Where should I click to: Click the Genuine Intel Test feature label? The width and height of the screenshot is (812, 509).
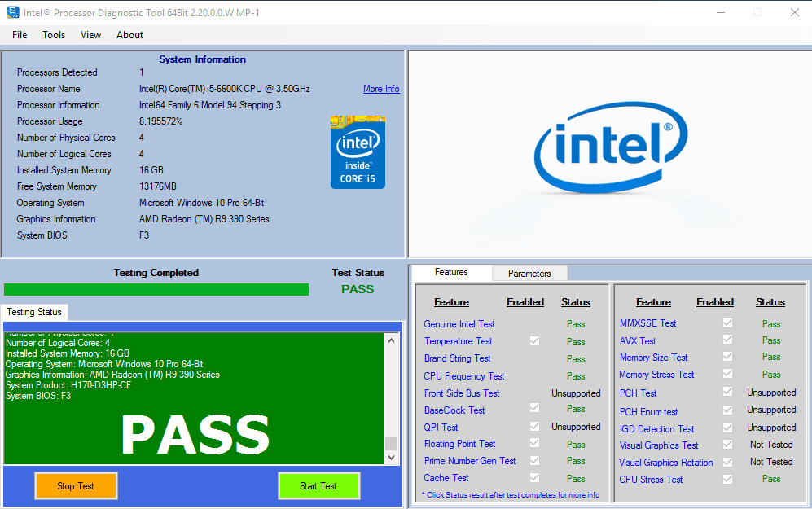(459, 323)
